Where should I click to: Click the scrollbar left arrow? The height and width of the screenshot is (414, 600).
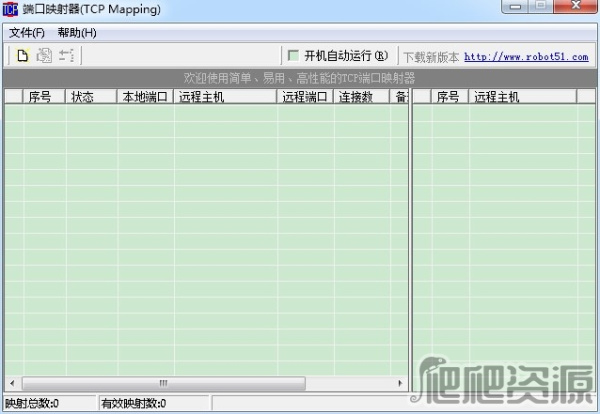[x=12, y=383]
